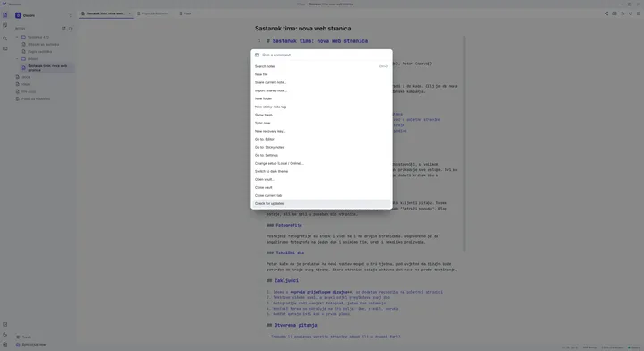Click the 'Zaključci' heading in editor
This screenshot has width=644, height=351.
(x=286, y=281)
